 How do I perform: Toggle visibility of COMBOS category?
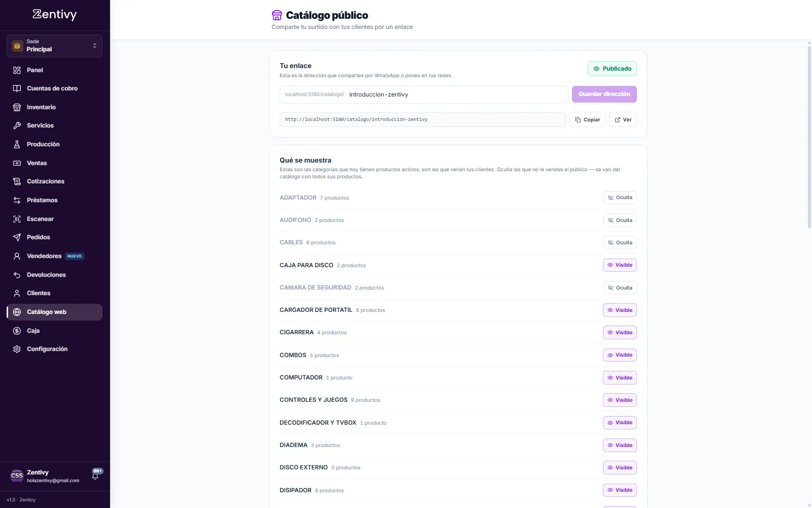620,355
